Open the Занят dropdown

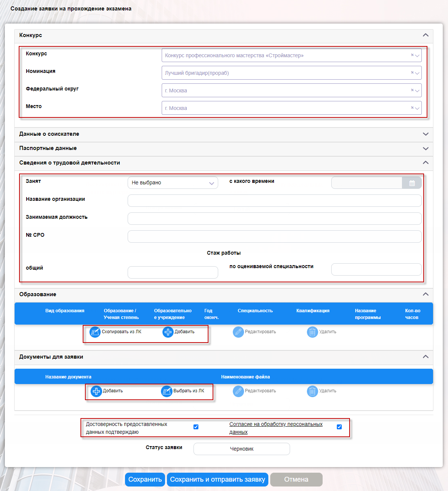pyautogui.click(x=173, y=183)
